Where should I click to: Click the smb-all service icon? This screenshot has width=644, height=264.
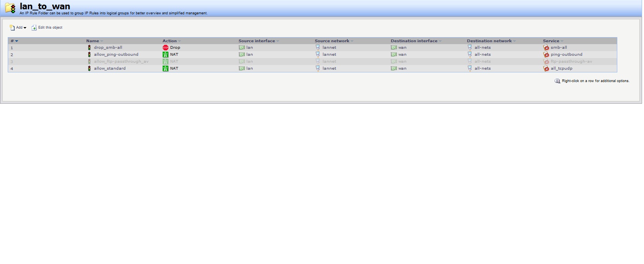click(x=546, y=48)
